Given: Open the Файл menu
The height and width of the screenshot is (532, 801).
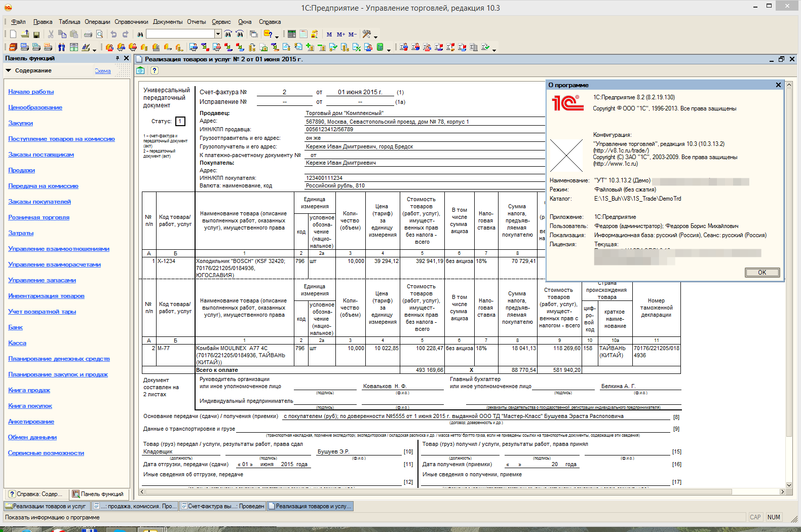Looking at the screenshot, I should coord(18,22).
